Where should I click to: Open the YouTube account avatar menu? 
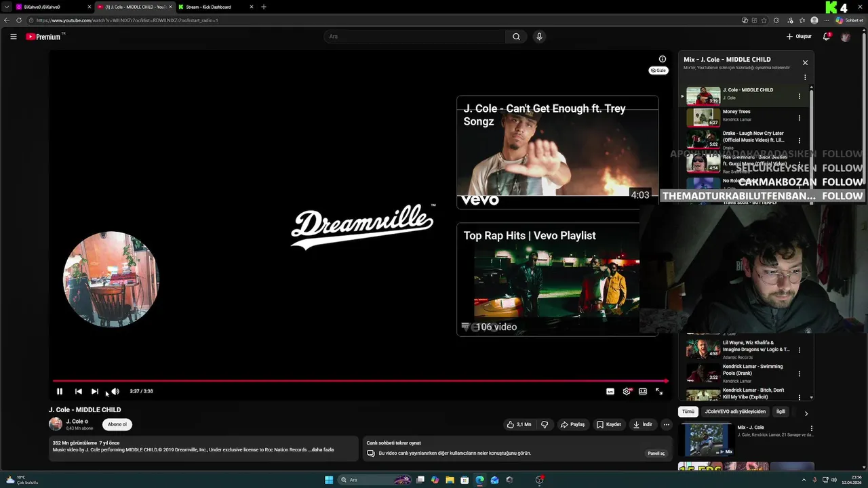click(845, 37)
